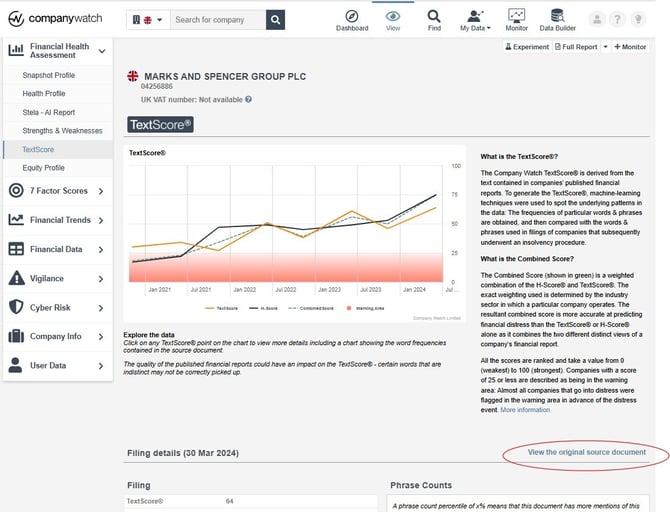Expand the Financial Trends chevron

(x=101, y=220)
